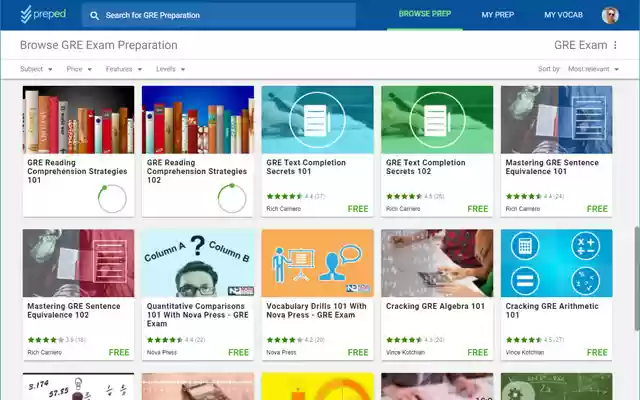The image size is (640, 400).
Task: Open the Most relevant sort dropdown
Action: 593,69
